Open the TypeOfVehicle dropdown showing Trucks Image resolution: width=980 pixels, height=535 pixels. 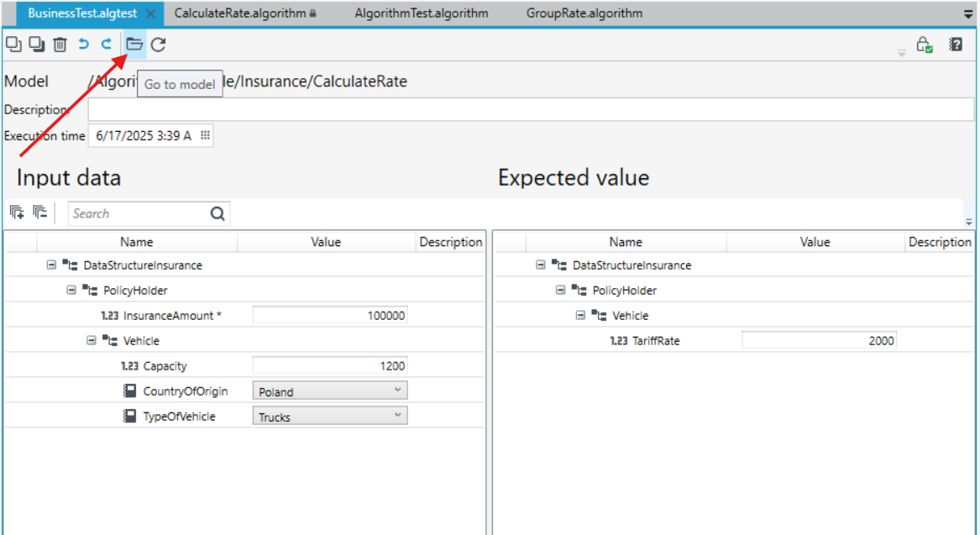pyautogui.click(x=330, y=417)
